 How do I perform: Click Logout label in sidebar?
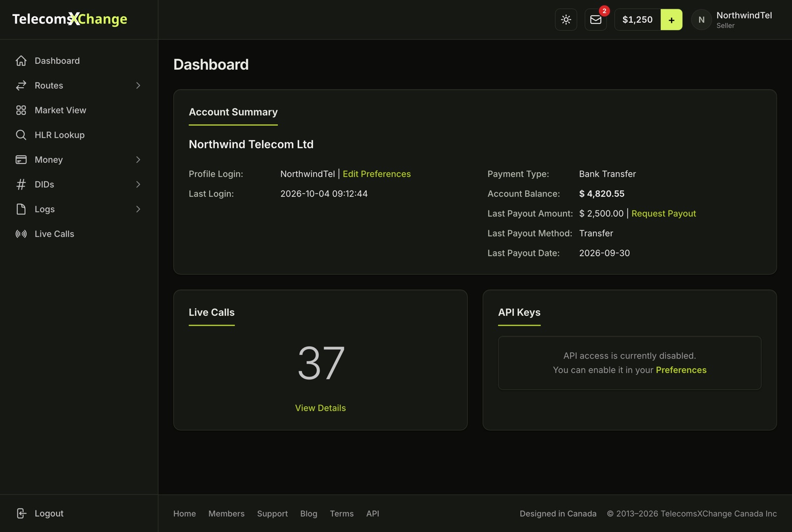[x=49, y=514]
